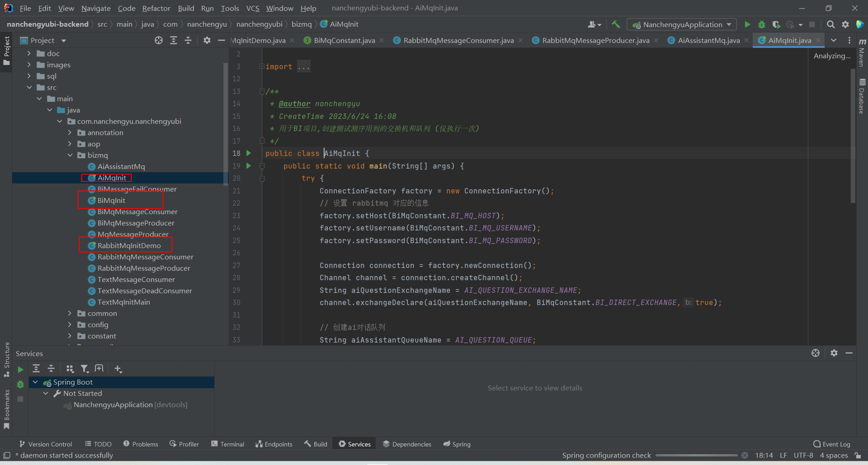Collapse all icon in Project panel
The width and height of the screenshot is (868, 465).
(188, 40)
